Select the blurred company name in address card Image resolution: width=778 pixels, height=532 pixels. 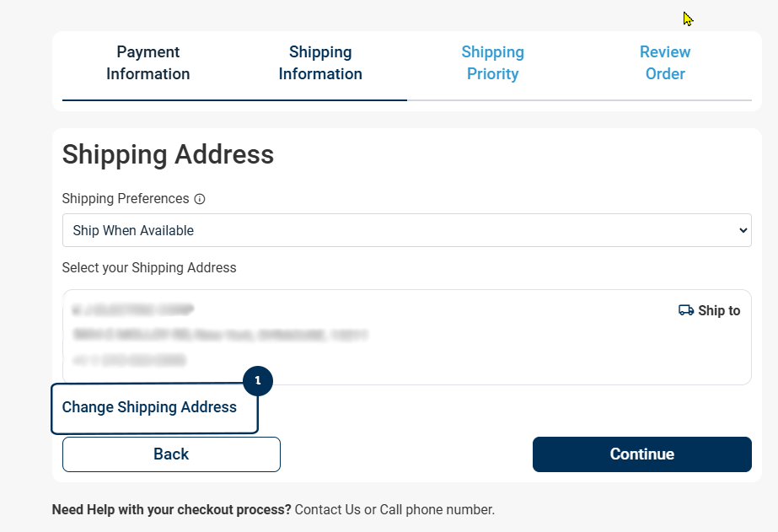tap(133, 310)
